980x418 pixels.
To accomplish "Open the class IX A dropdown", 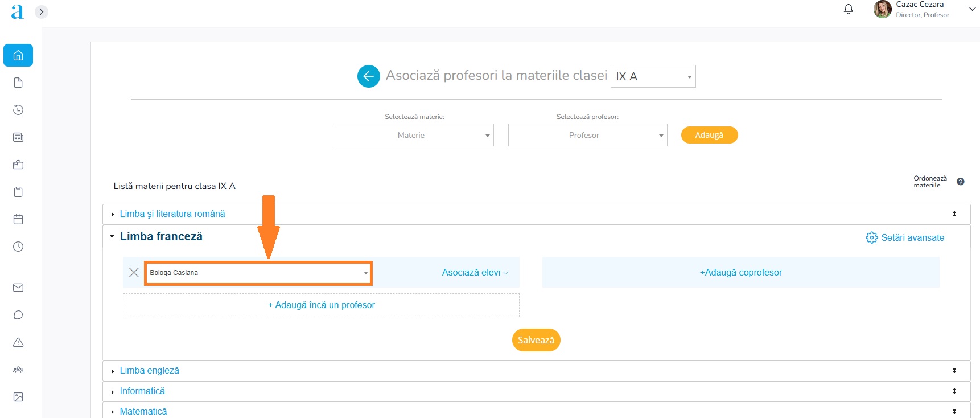I will (x=653, y=76).
